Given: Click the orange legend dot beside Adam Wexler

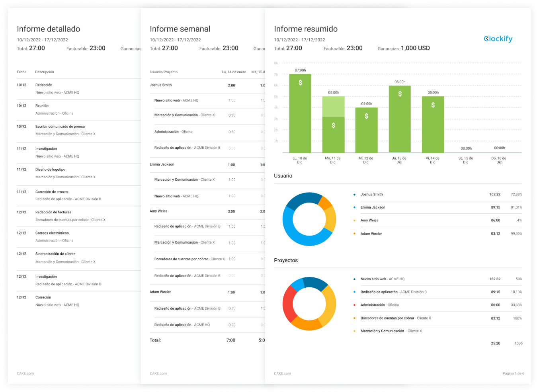Looking at the screenshot, I should coord(354,234).
